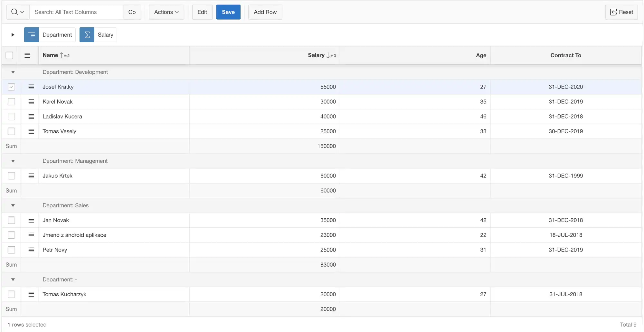
Task: Focus the Search All Text Columns field
Action: tap(76, 12)
